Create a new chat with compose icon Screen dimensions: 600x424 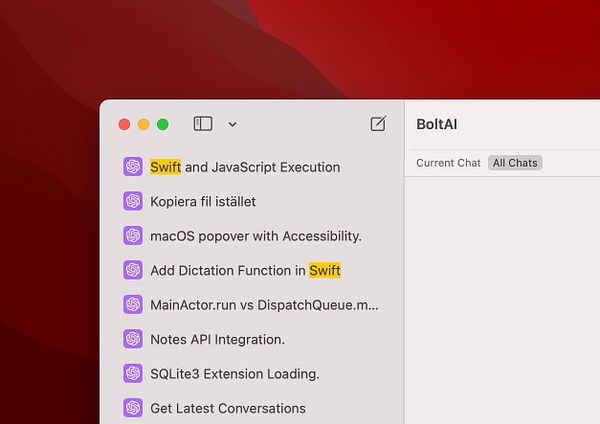click(x=378, y=124)
